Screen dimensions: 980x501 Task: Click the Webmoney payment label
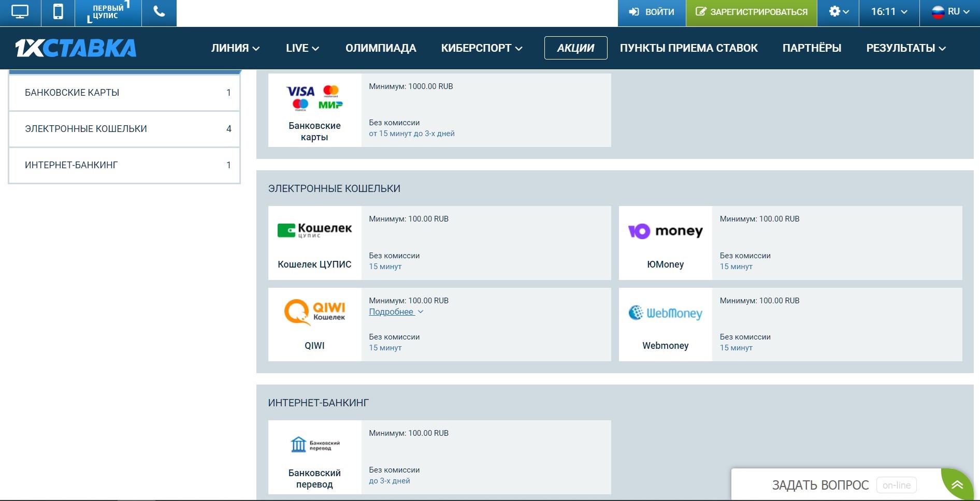tap(665, 346)
